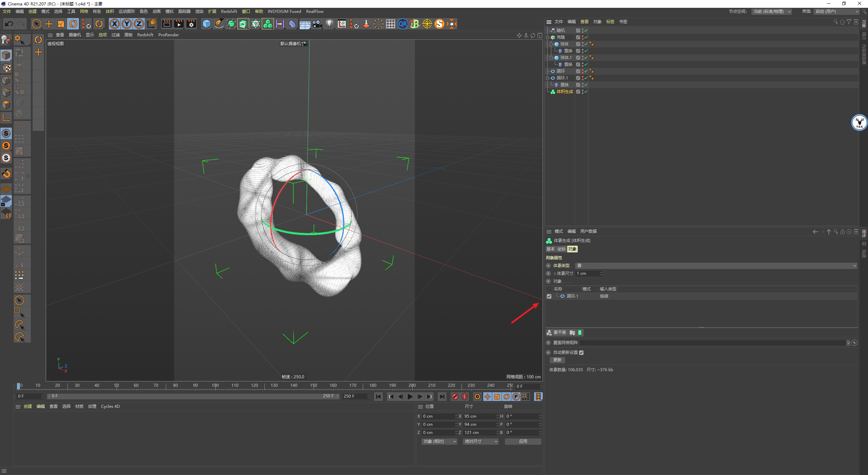Click the Camera object icon

317,24
